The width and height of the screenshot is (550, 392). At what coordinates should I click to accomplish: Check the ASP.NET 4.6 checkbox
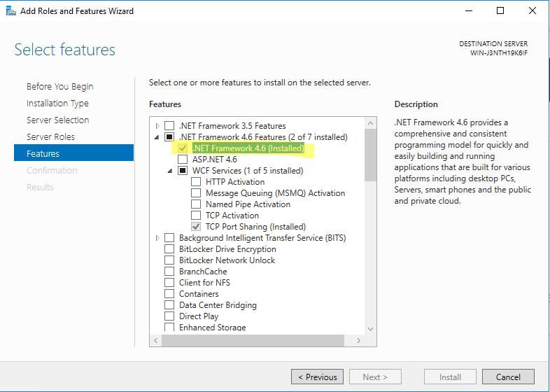183,160
